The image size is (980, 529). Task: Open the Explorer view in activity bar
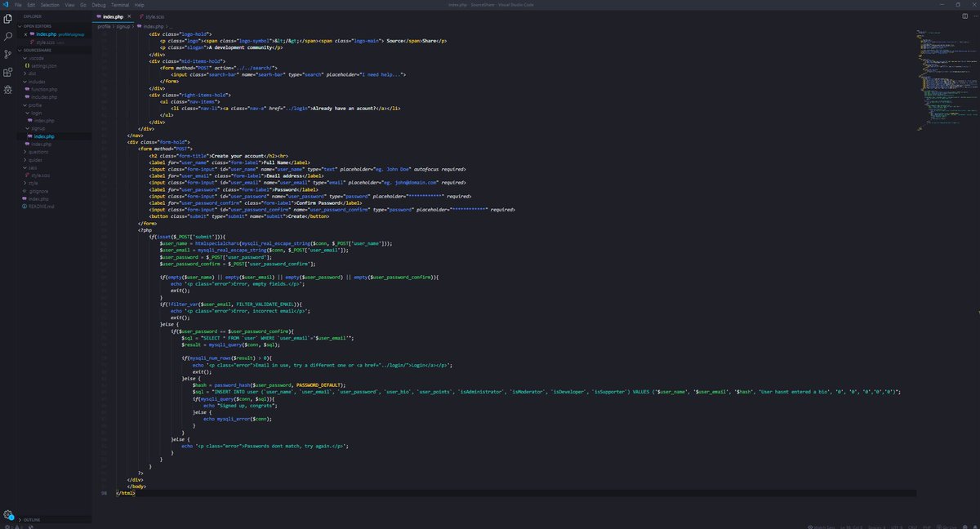(8, 19)
